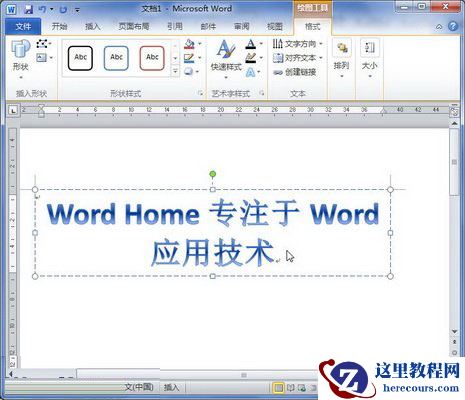Viewport: 465px width, 400px height.
Task: Click the Redo icon in quick access toolbar
Action: pyautogui.click(x=63, y=10)
